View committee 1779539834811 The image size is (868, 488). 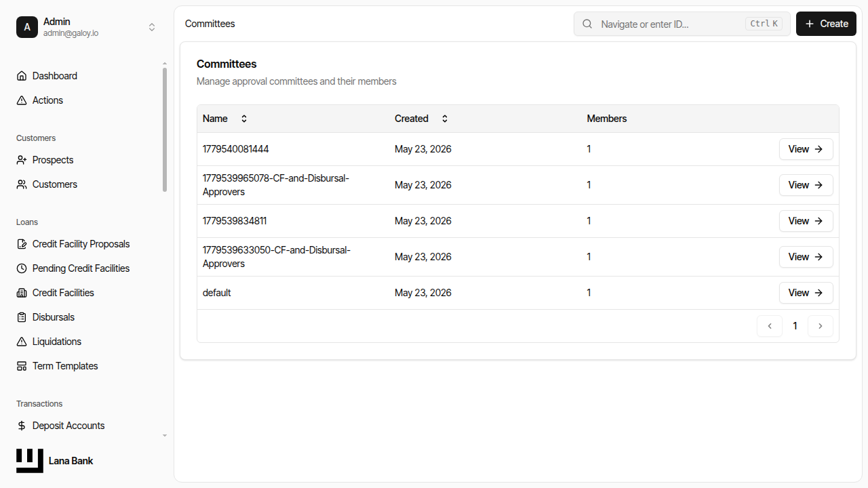click(806, 221)
